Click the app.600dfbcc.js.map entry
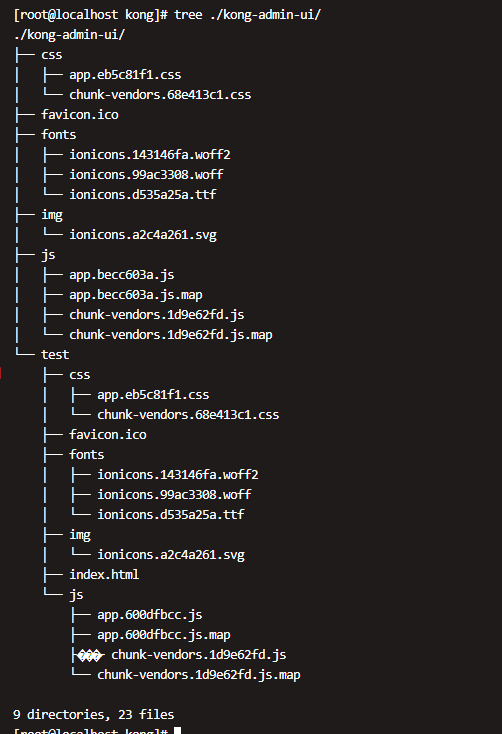The image size is (502, 734). coord(164,635)
